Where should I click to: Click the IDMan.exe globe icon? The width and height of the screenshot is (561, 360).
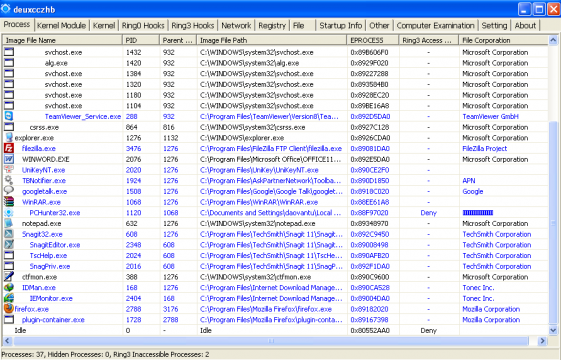point(9,287)
